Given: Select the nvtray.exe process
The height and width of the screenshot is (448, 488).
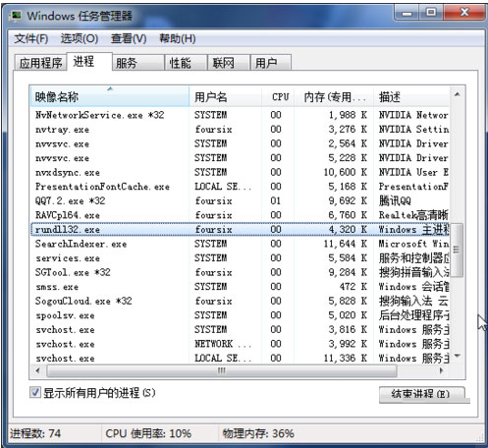Looking at the screenshot, I should (x=240, y=130).
